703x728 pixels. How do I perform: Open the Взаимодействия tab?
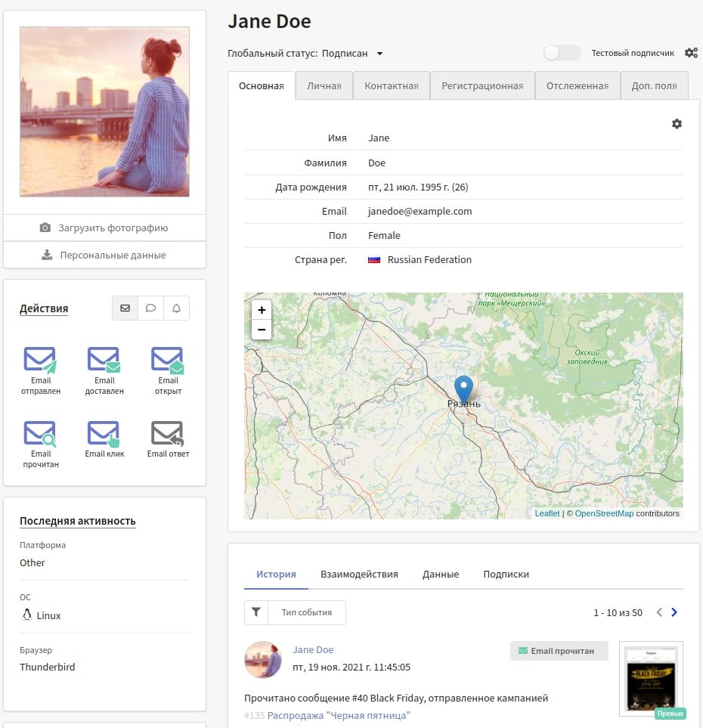pos(359,575)
